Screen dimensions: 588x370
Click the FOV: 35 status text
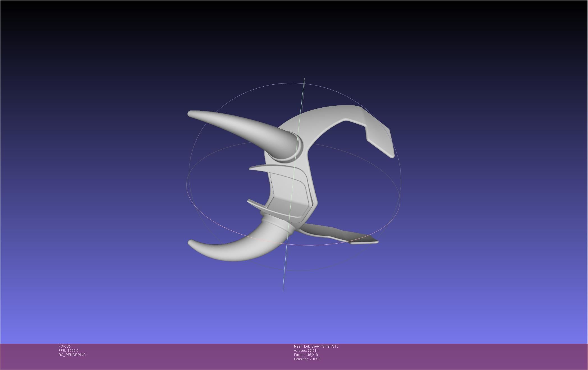[65, 346]
